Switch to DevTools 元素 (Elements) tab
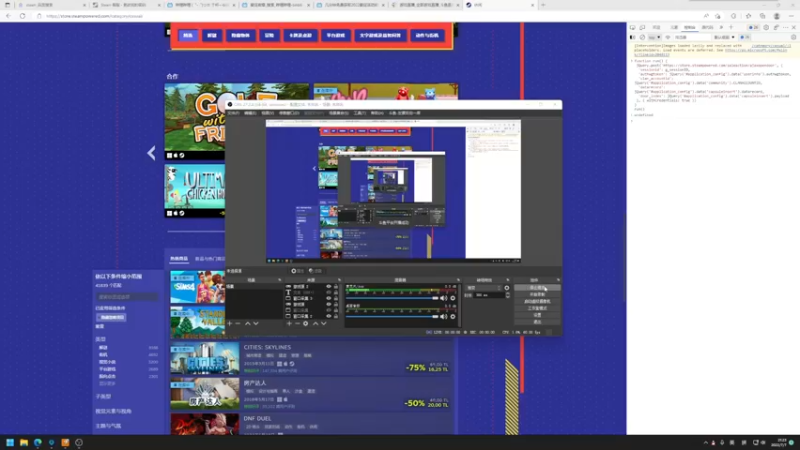Screen dimensions: 800x450 [x=674, y=28]
